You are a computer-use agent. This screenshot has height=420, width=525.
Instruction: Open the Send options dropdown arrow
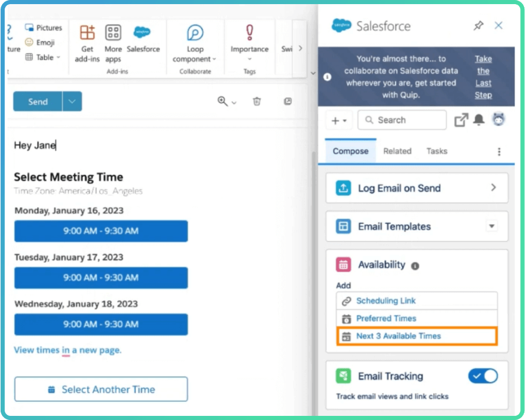pos(72,101)
